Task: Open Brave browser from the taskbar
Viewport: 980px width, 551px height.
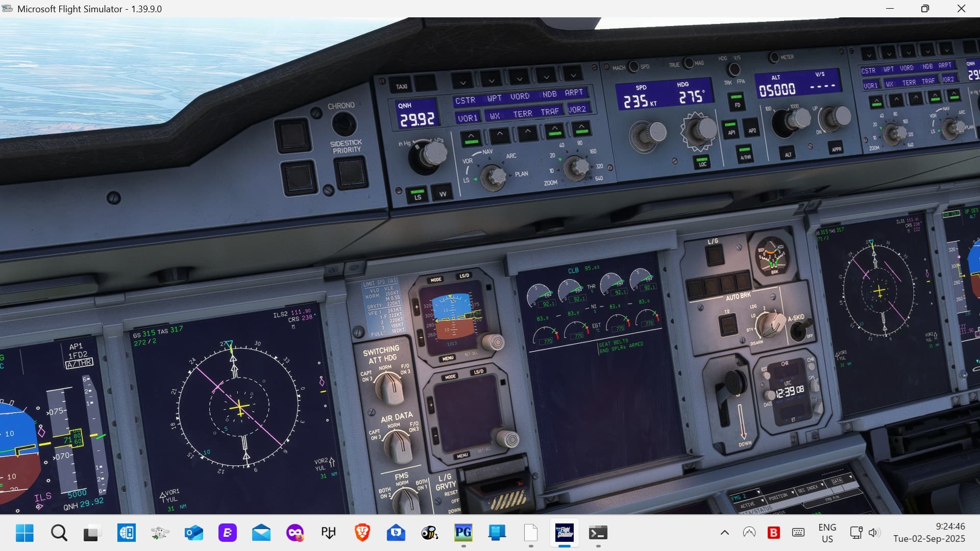Action: pos(362,533)
